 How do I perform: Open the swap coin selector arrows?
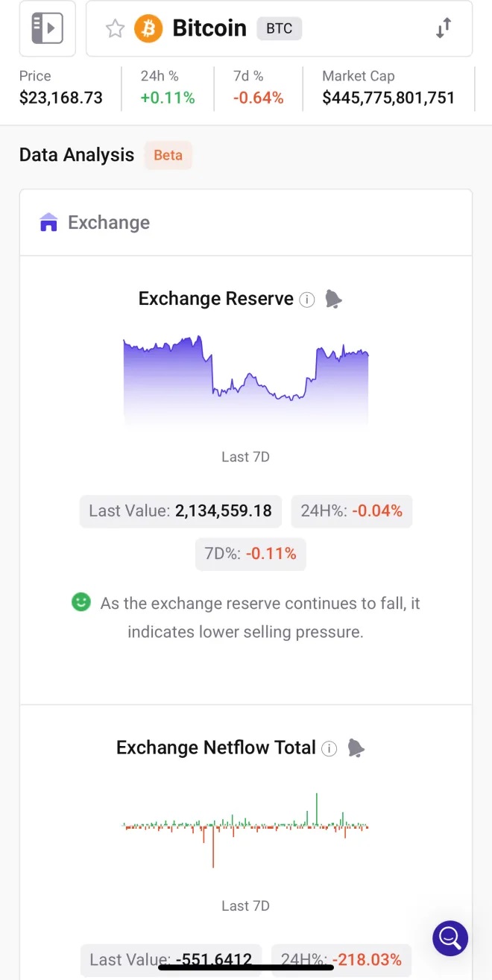[x=444, y=29]
